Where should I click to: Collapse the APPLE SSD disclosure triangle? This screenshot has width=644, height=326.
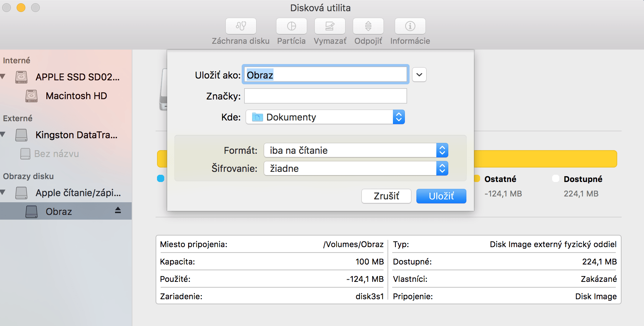3,77
